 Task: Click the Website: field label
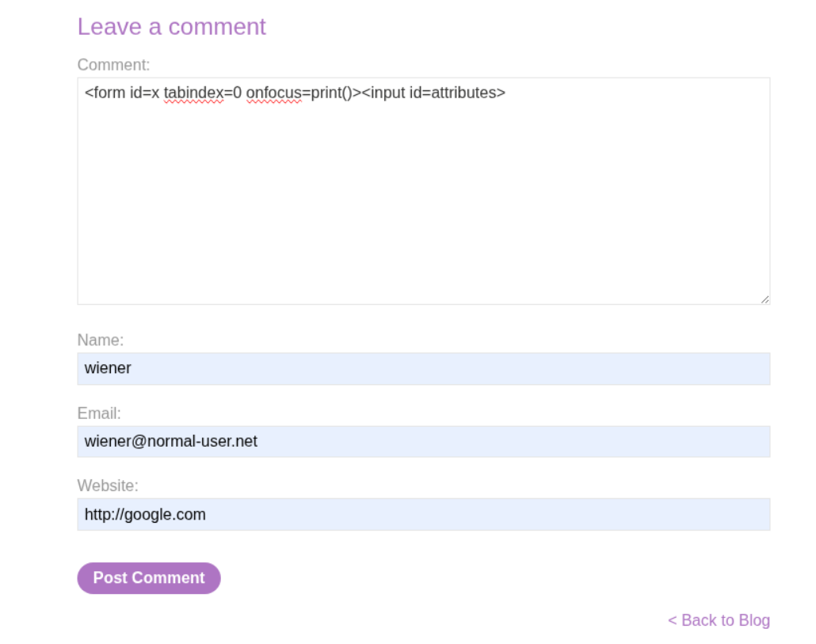(108, 486)
